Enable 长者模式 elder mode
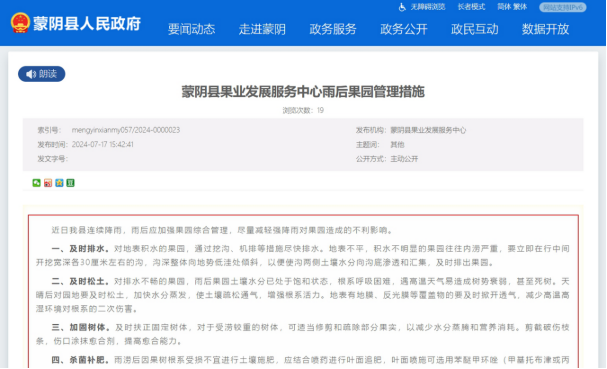The image size is (607, 369). click(471, 7)
